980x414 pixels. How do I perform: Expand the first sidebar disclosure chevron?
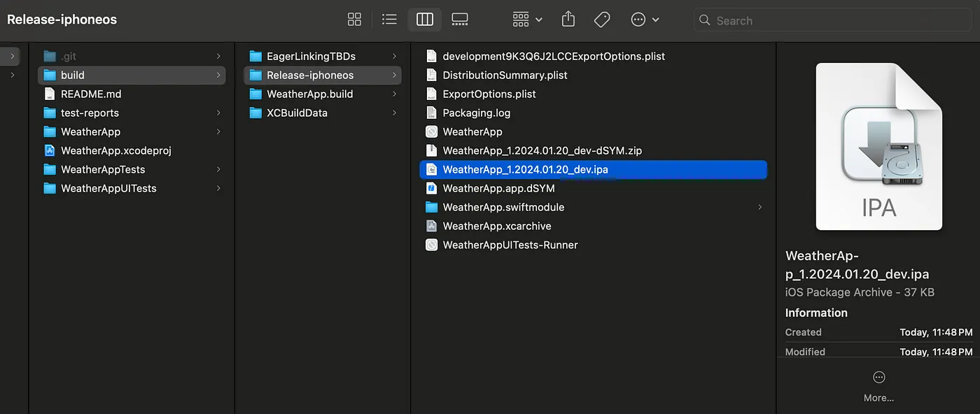pyautogui.click(x=13, y=56)
